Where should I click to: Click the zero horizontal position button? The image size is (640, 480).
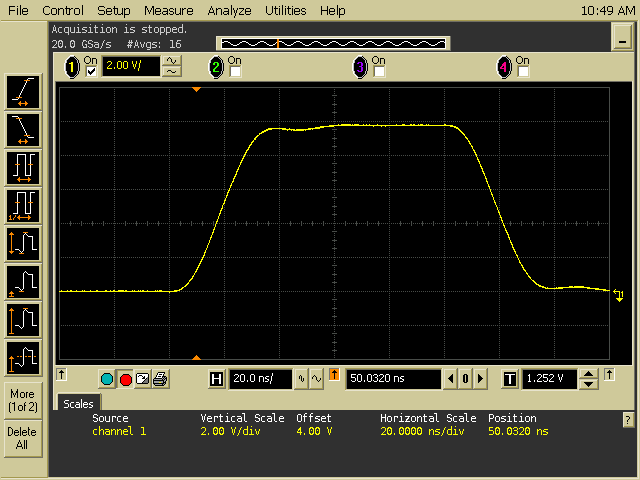pyautogui.click(x=465, y=379)
